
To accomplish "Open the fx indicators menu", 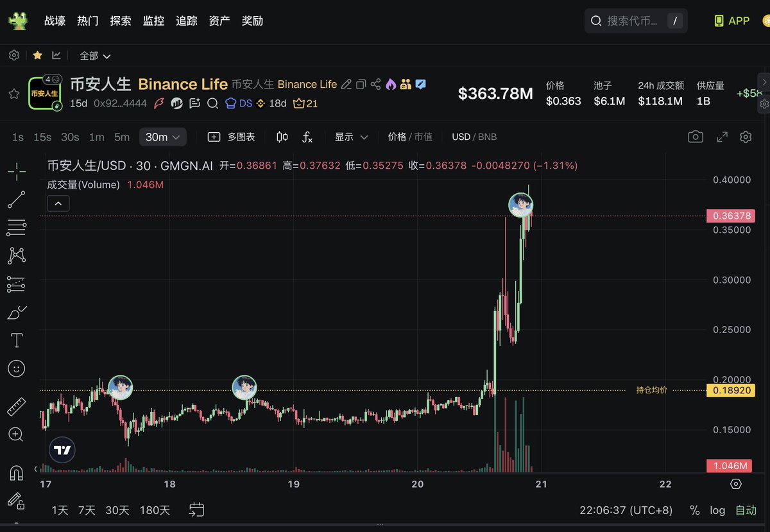I will [307, 137].
